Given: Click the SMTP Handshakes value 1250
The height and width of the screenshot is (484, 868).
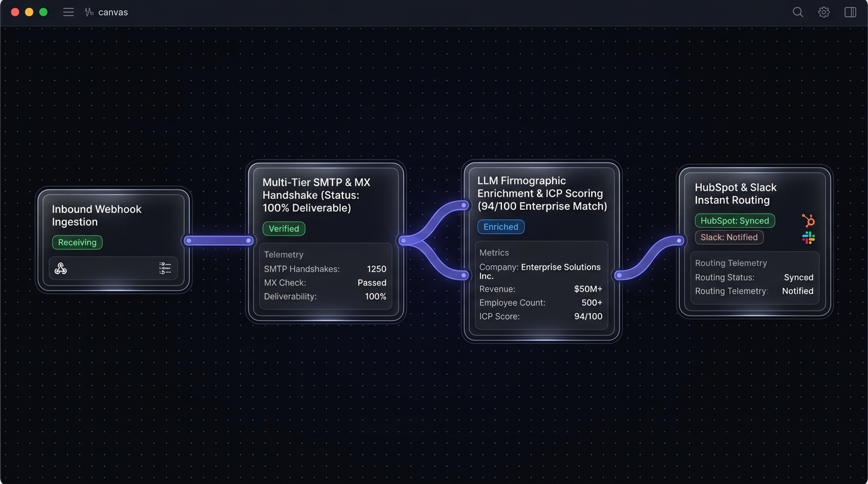Looking at the screenshot, I should (377, 269).
